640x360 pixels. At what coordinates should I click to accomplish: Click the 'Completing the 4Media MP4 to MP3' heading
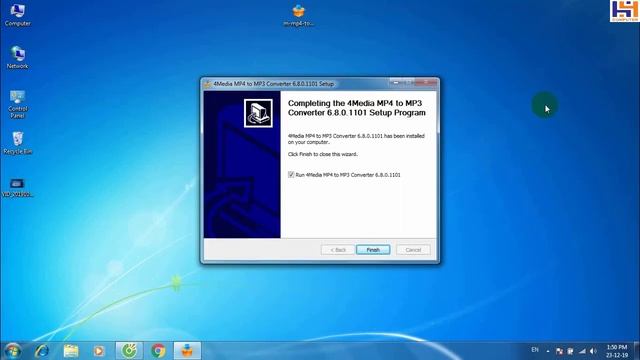pos(357,108)
